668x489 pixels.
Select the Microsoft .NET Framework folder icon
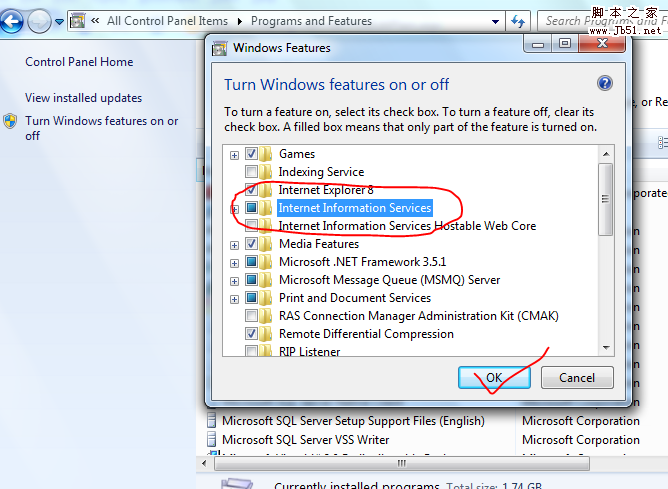tap(265, 262)
